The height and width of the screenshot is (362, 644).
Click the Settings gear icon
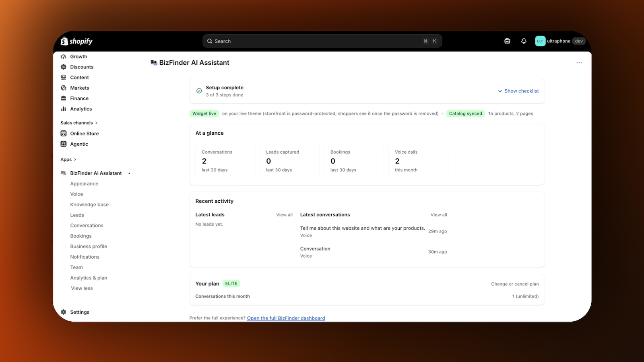coord(64,312)
